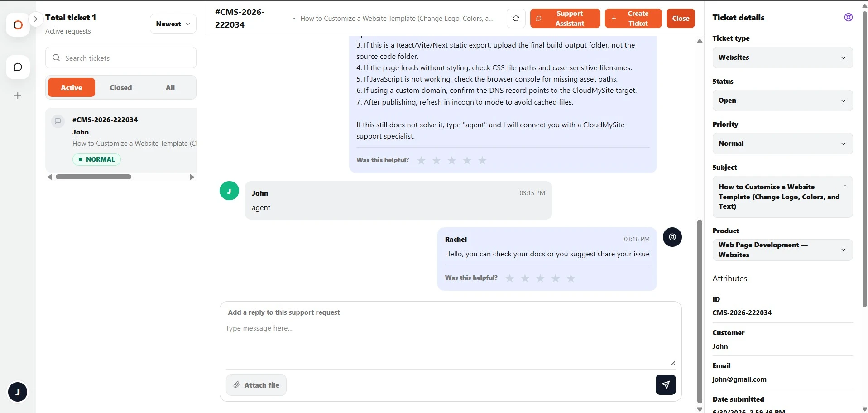Screen dimensions: 868x413
Task: Click the refresh ticket icon
Action: pyautogui.click(x=516, y=19)
